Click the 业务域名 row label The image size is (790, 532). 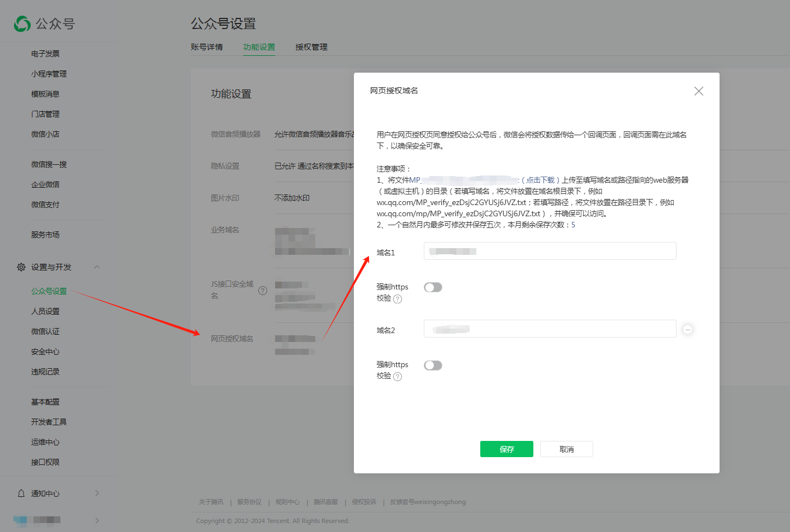pos(225,230)
